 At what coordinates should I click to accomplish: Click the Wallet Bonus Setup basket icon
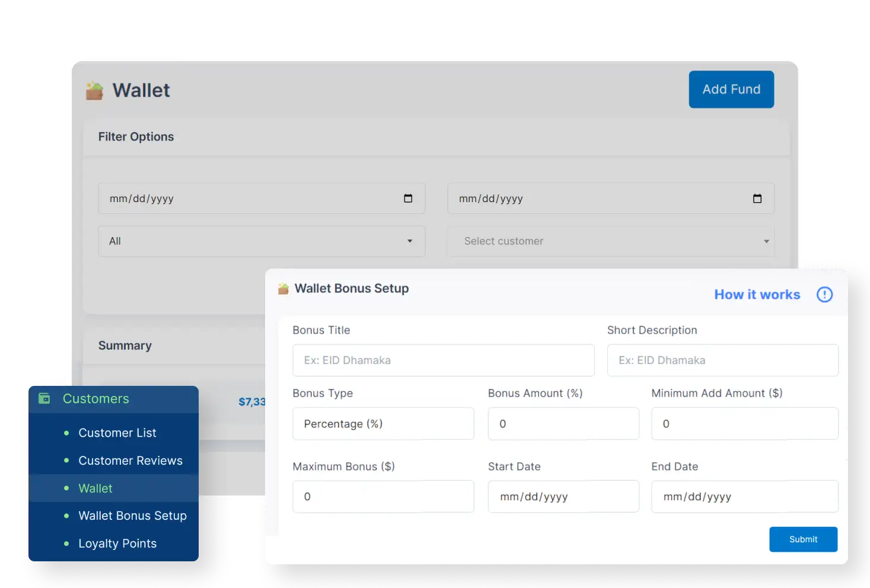pos(283,289)
